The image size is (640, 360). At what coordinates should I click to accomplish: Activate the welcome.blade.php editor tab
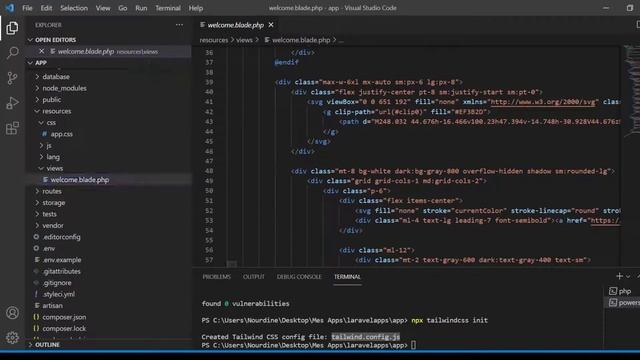[x=236, y=25]
